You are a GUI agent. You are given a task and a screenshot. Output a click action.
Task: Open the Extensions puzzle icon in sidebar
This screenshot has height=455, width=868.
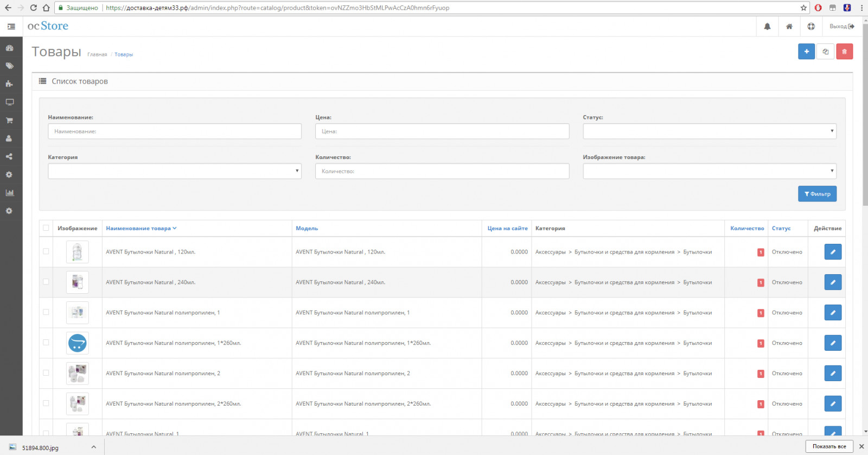[x=9, y=84]
